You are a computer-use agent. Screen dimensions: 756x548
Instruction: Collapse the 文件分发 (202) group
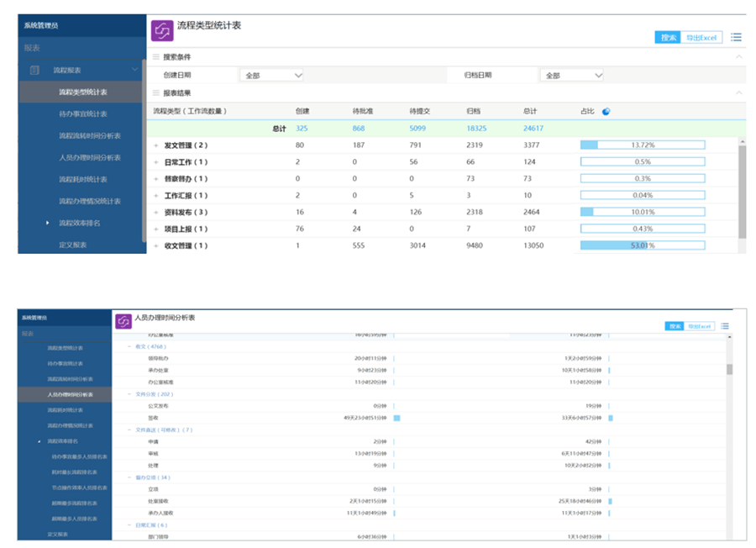(130, 393)
